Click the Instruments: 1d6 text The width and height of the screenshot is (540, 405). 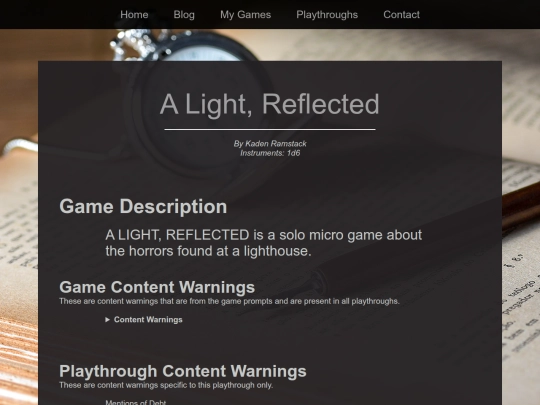270,153
